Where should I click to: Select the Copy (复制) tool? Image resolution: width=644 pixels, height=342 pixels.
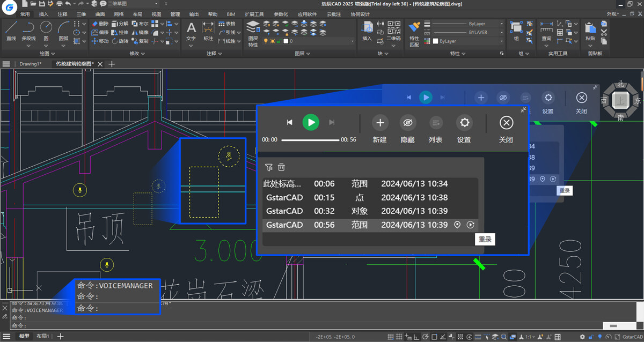pyautogui.click(x=143, y=42)
